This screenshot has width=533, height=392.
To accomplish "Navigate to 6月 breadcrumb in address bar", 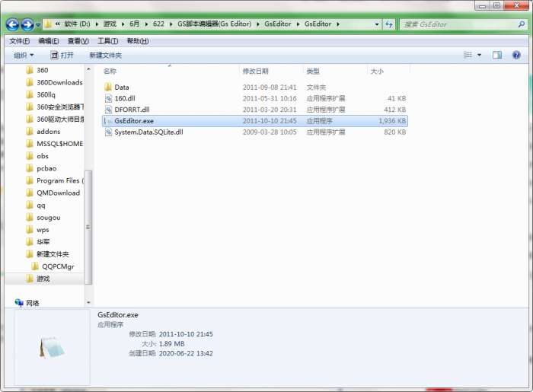I will coord(135,24).
